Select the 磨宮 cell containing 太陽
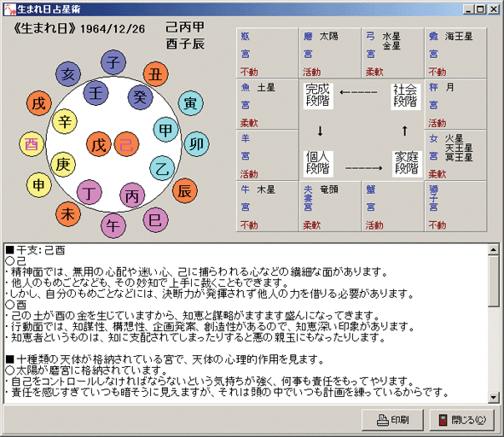This screenshot has width=504, height=437. (x=330, y=53)
